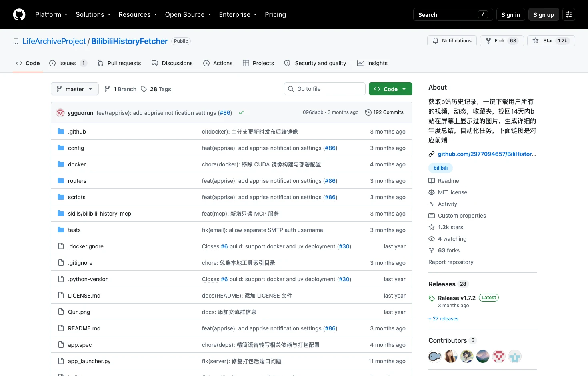Click the file icon next to .dockerignore

pyautogui.click(x=61, y=246)
